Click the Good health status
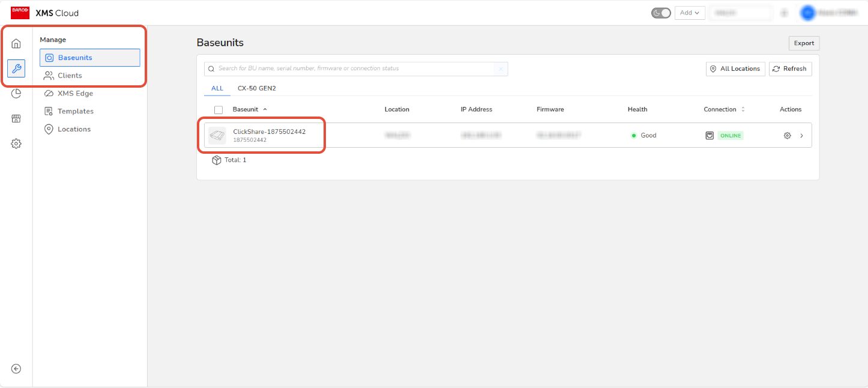868x388 pixels. 643,136
